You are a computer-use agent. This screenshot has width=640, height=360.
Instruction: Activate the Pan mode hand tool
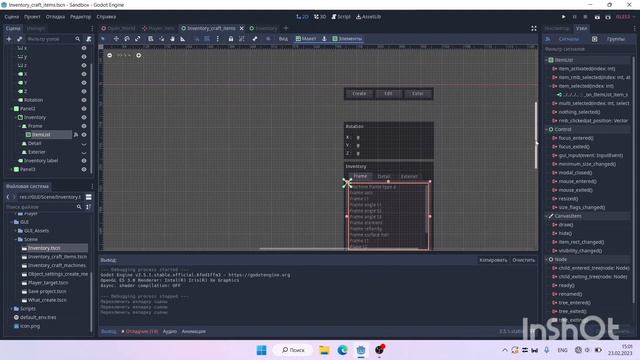172,39
